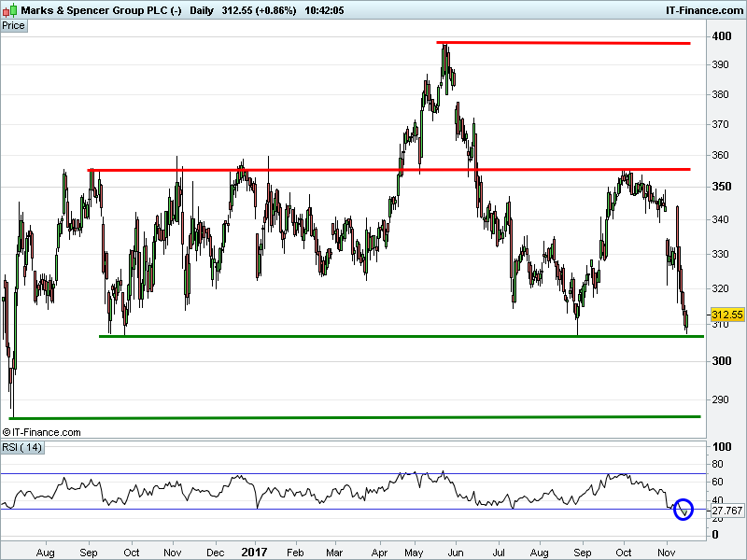Click the 27.767 RSI value tag
This screenshot has width=747, height=560.
click(x=727, y=511)
